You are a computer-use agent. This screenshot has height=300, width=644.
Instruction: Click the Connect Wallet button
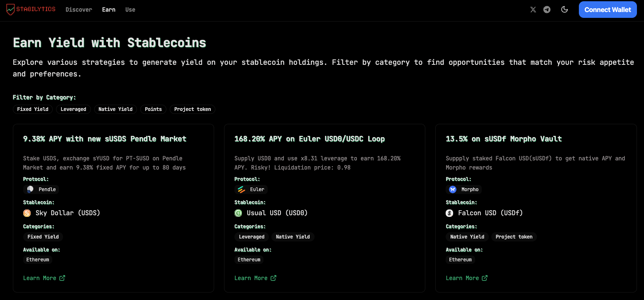(607, 10)
